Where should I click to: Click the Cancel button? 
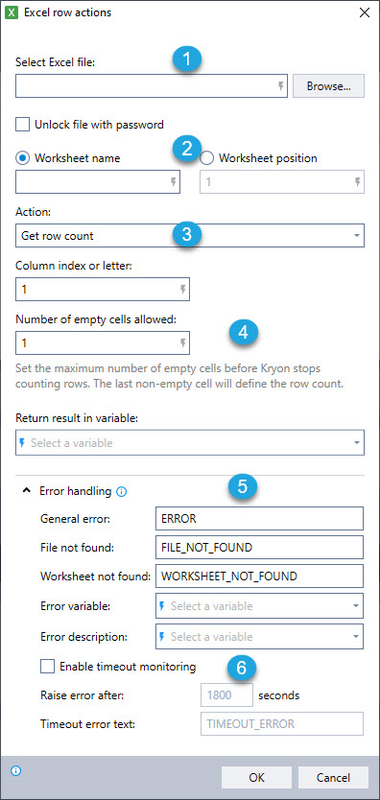point(333,778)
